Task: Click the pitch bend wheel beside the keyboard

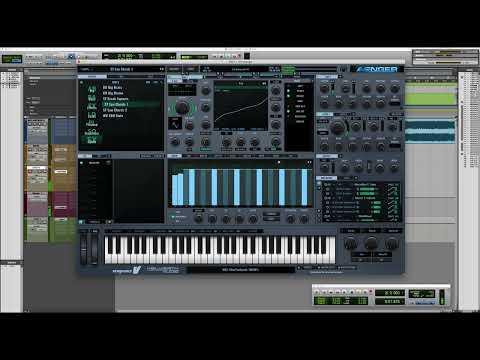Action: coord(84,249)
